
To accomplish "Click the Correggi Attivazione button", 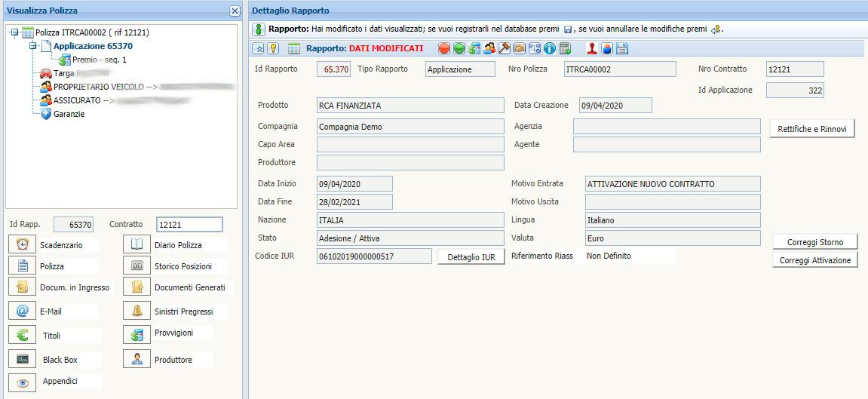I will (815, 259).
